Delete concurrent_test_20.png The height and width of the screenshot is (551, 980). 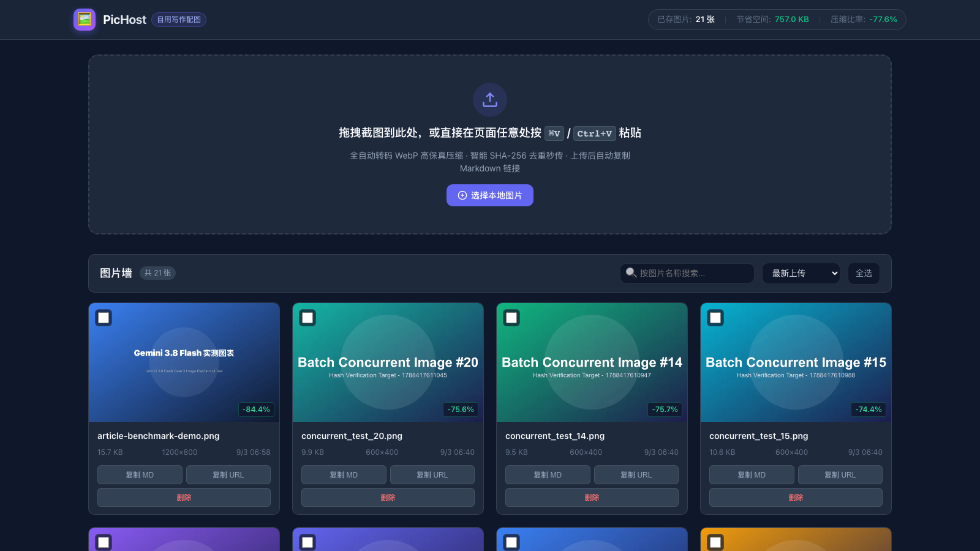pyautogui.click(x=388, y=497)
